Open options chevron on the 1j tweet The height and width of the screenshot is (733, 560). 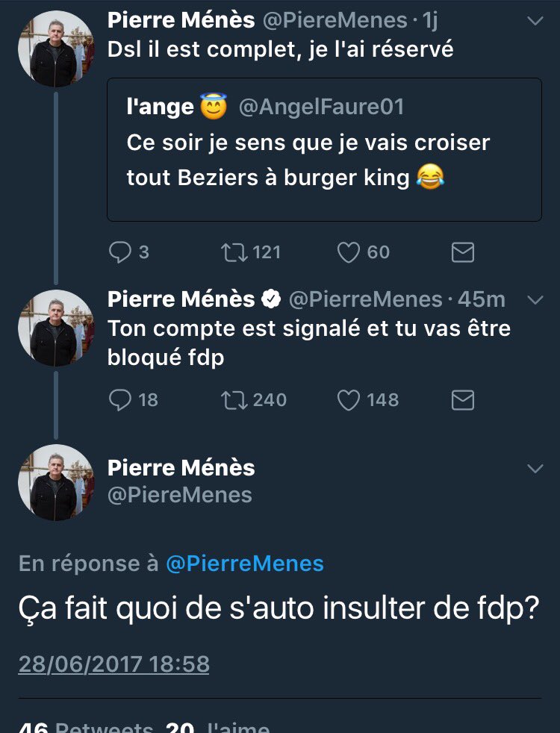(535, 21)
